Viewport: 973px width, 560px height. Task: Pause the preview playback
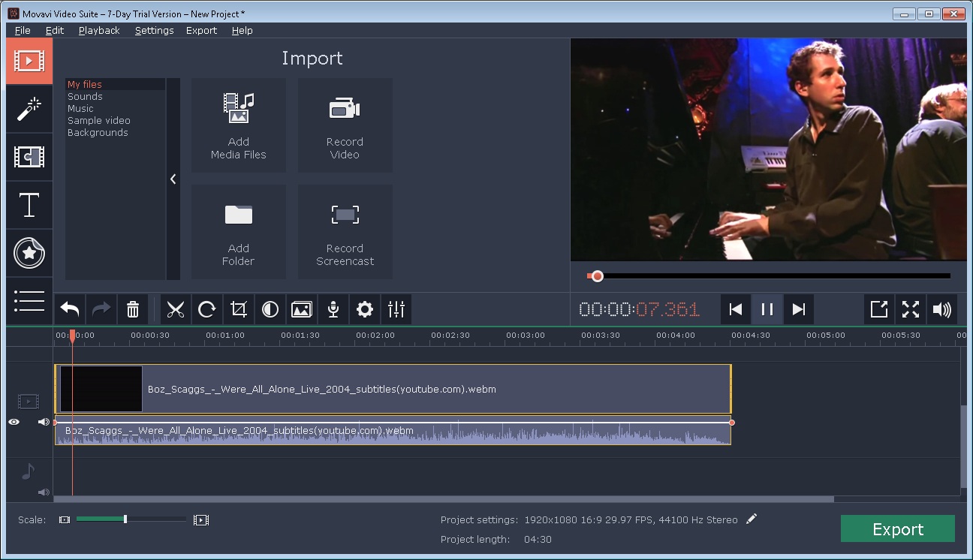(x=767, y=309)
